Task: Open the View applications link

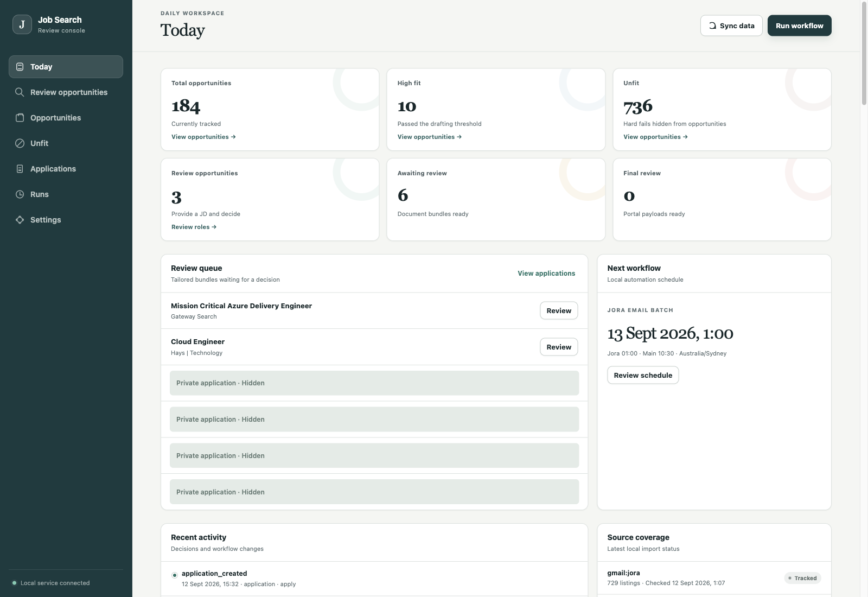Action: point(546,273)
